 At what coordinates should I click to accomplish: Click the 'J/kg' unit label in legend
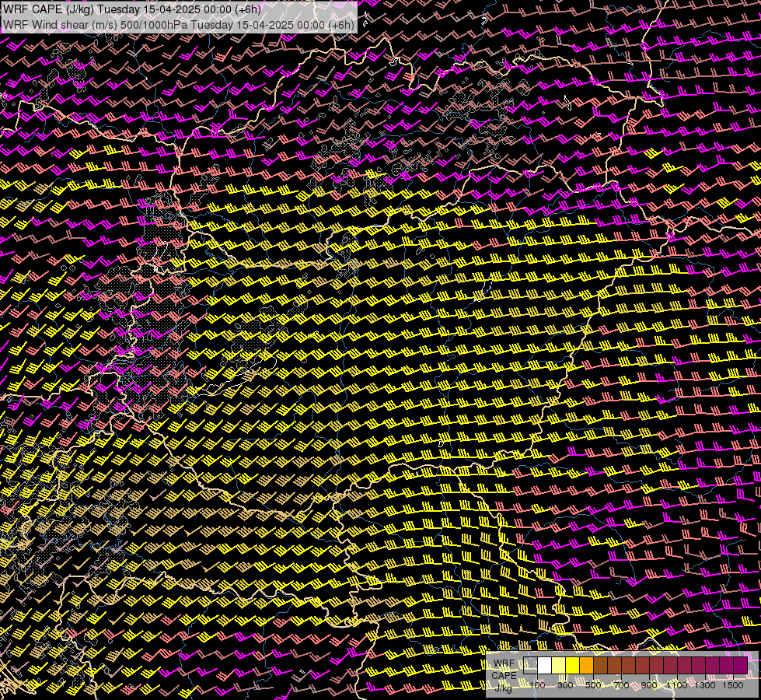click(503, 688)
